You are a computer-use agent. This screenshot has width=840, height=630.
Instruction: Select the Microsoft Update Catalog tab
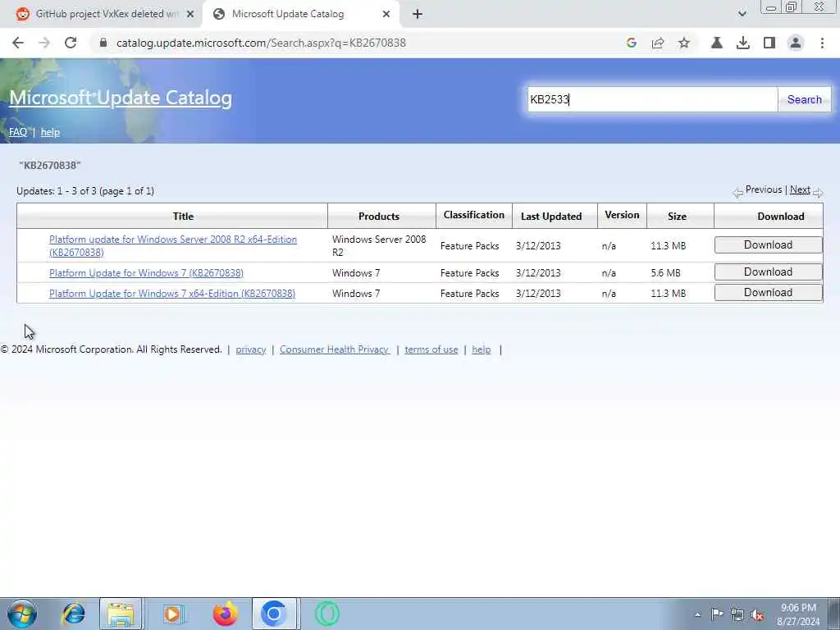(300, 14)
